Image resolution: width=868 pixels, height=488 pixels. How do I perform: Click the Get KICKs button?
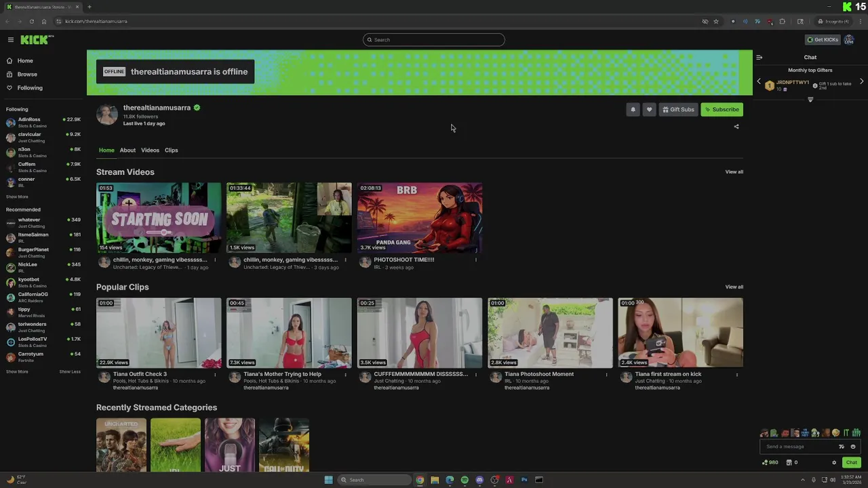(822, 40)
